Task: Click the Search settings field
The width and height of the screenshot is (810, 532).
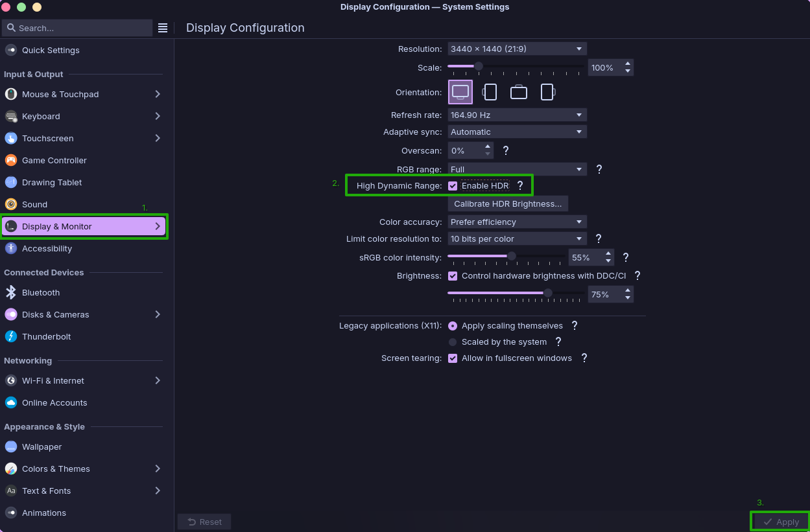Action: coord(78,28)
